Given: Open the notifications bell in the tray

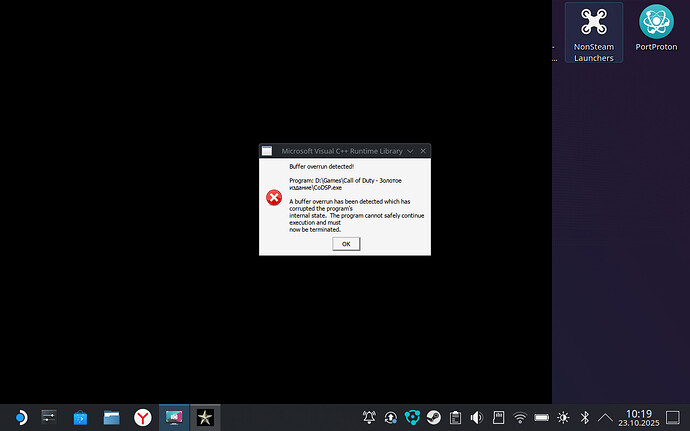Looking at the screenshot, I should tap(369, 417).
